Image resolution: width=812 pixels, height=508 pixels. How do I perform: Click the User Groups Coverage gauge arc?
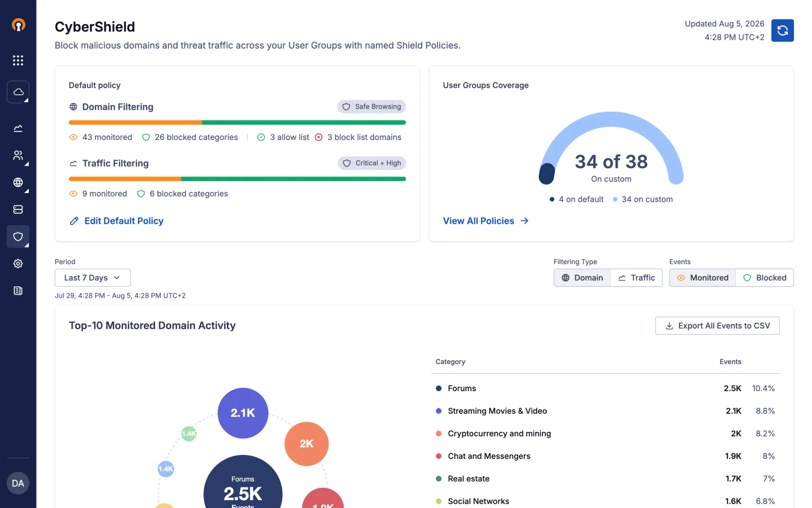point(611,119)
